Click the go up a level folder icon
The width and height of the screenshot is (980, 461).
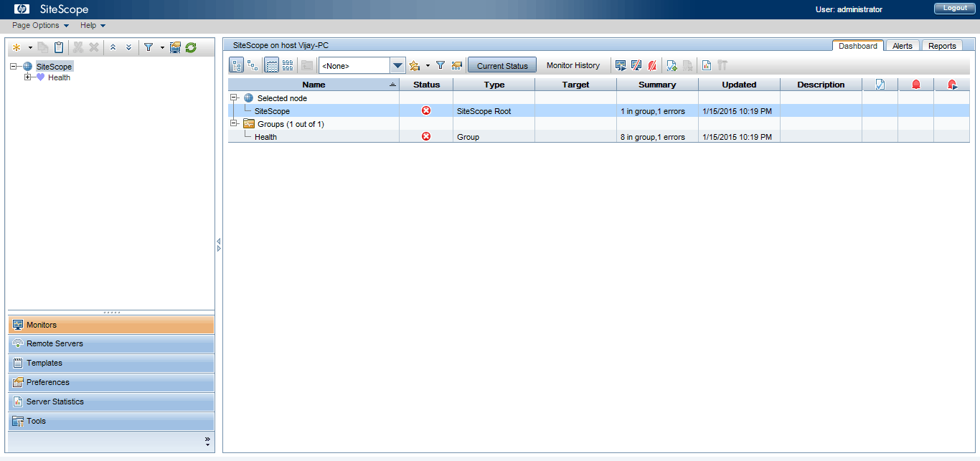tap(307, 65)
